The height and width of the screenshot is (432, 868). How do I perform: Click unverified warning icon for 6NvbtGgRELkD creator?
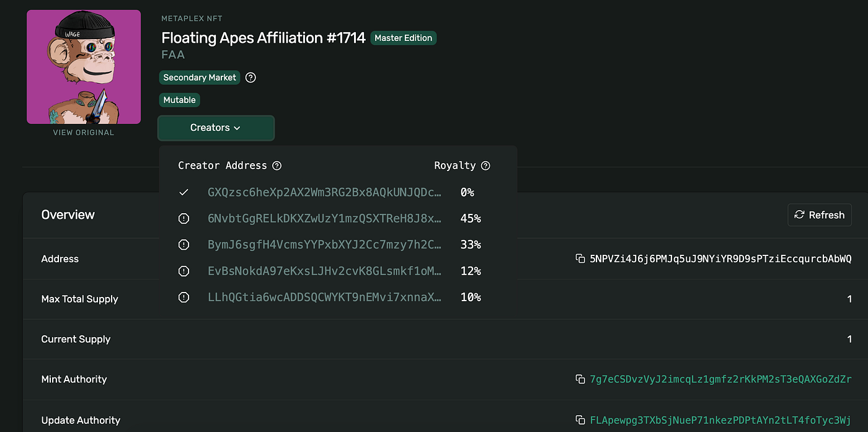tap(184, 218)
